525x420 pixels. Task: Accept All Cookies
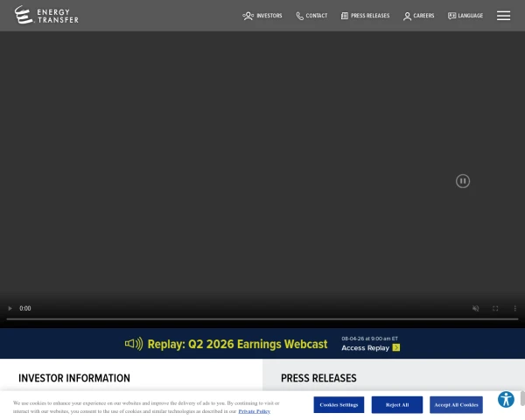tap(456, 404)
